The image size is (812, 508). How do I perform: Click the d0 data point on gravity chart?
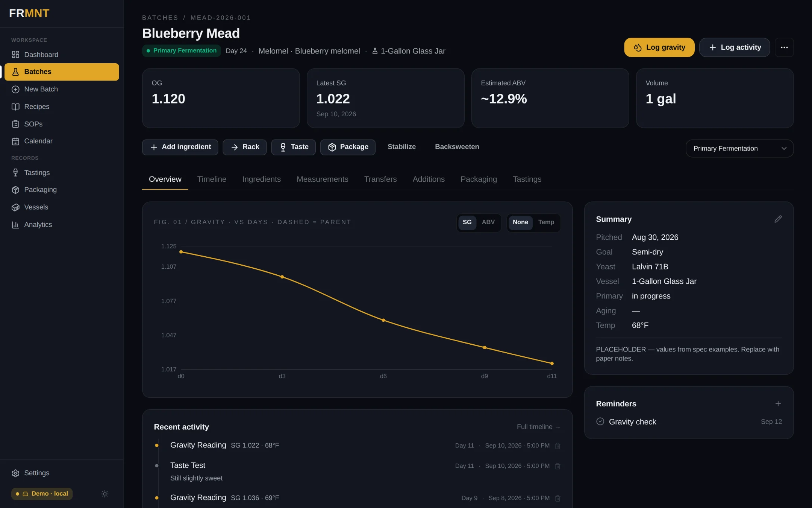(181, 252)
